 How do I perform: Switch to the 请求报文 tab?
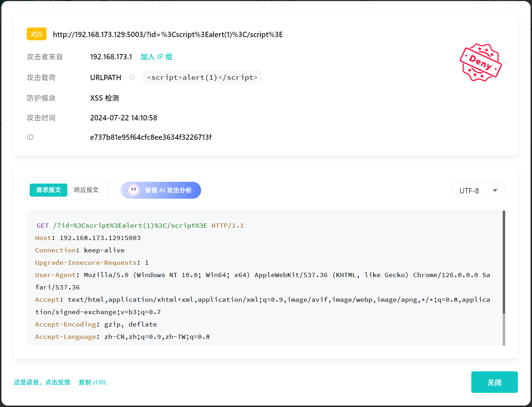48,190
